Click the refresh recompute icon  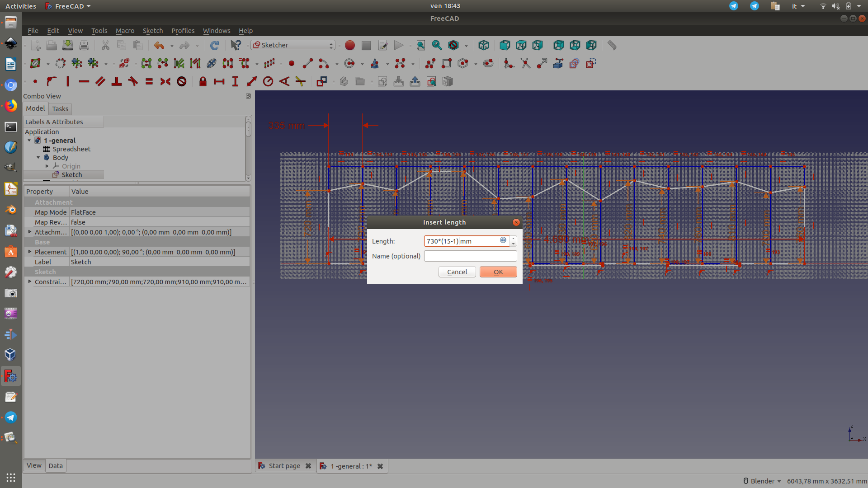pos(214,45)
